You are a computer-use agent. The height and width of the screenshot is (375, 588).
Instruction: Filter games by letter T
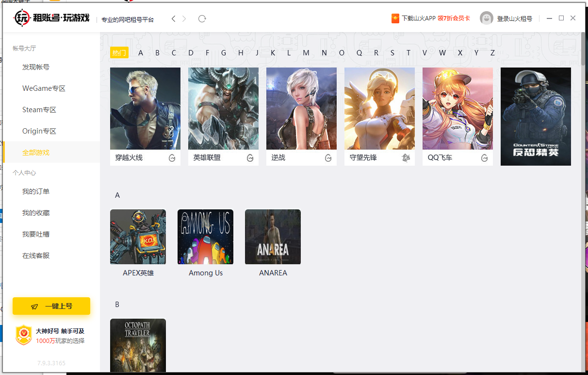coord(408,53)
